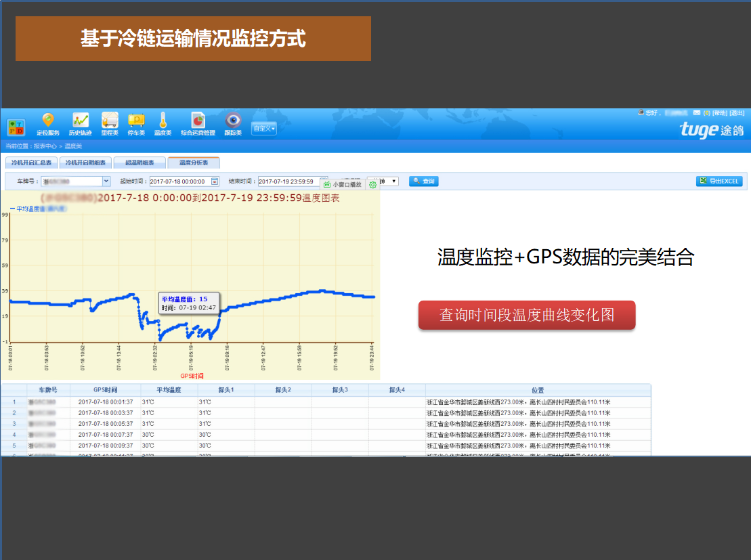Click the green settings gear icon
The height and width of the screenshot is (560, 751).
point(372,184)
